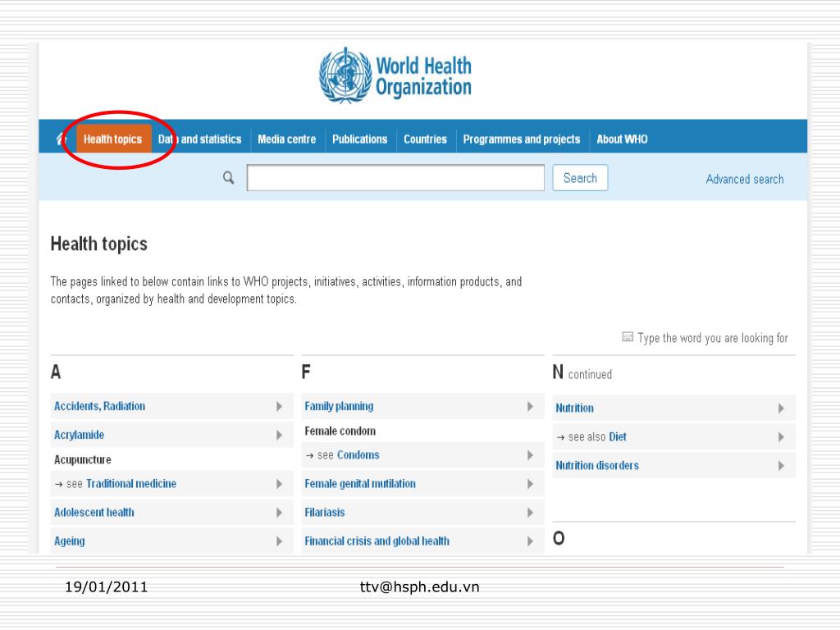Click the keyboard icon beside type-the-word hint
The image size is (840, 630).
click(x=628, y=337)
